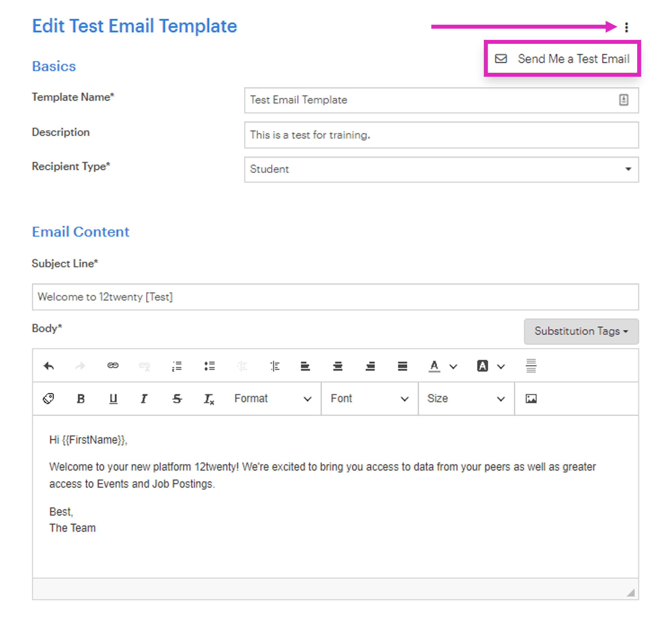Screen dimensions: 672x617
Task: Toggle underline formatting
Action: (113, 399)
